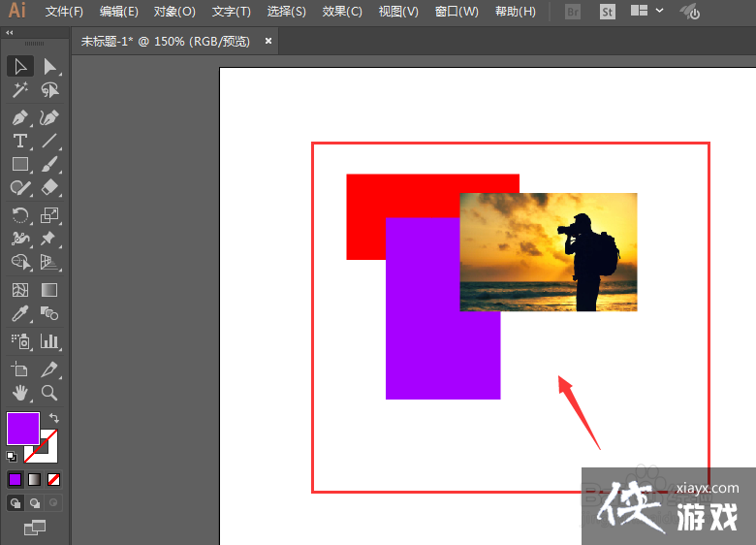Apply solid Color mode button
The height and width of the screenshot is (545, 756).
pos(15,479)
